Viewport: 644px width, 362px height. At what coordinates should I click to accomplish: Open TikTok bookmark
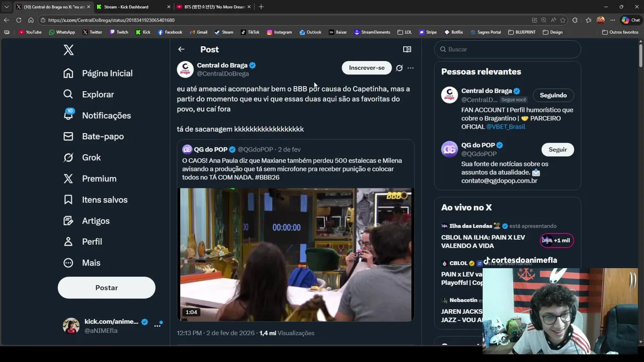[x=250, y=32]
